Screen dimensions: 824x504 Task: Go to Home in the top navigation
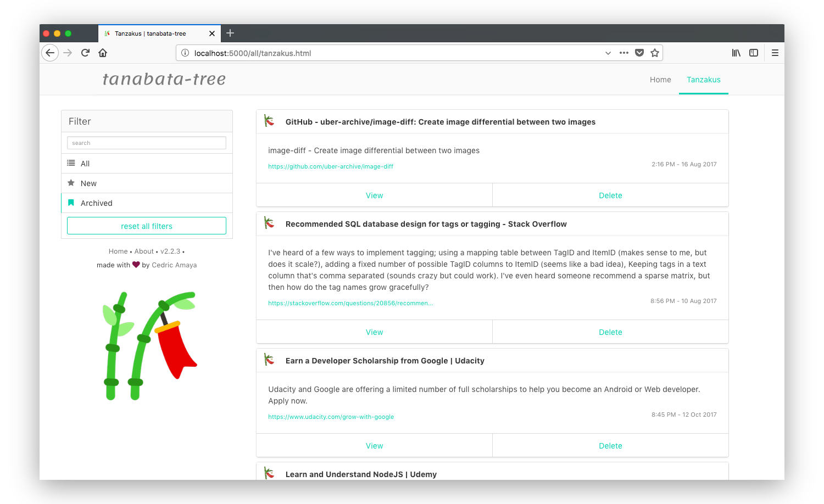pos(660,80)
